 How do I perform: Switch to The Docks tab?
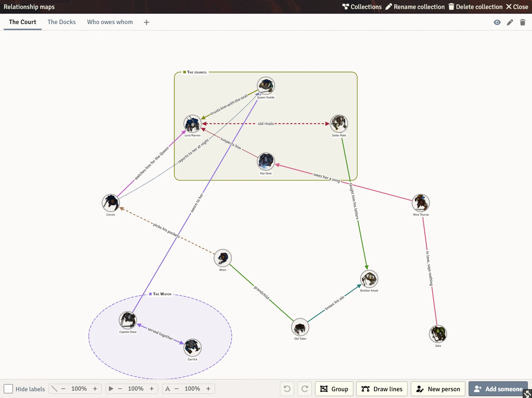click(x=62, y=22)
